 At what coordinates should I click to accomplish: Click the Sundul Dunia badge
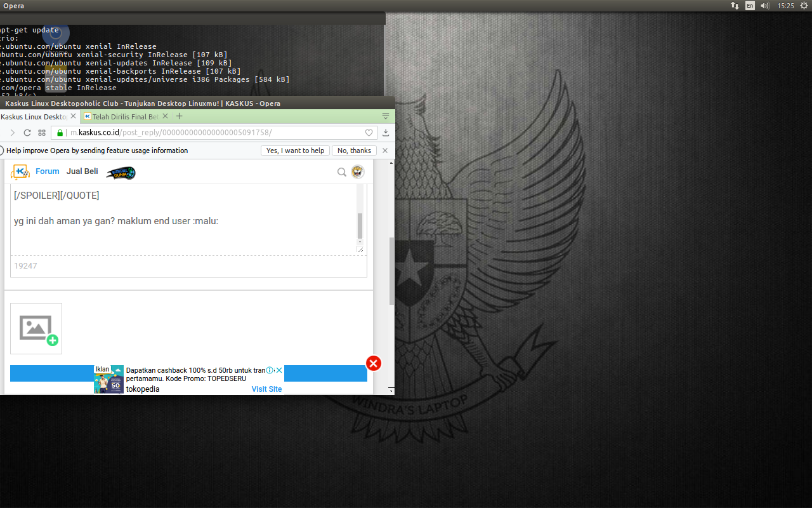[121, 172]
